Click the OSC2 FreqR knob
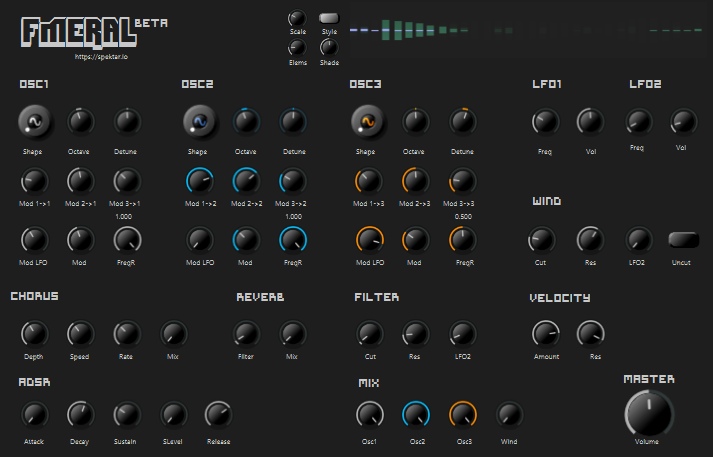713x457 pixels. click(x=293, y=239)
